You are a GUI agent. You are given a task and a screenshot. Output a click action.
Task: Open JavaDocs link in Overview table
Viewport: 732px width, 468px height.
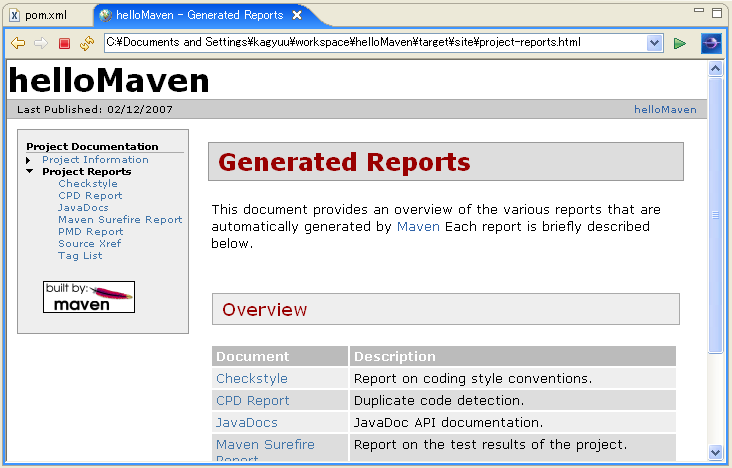click(246, 423)
